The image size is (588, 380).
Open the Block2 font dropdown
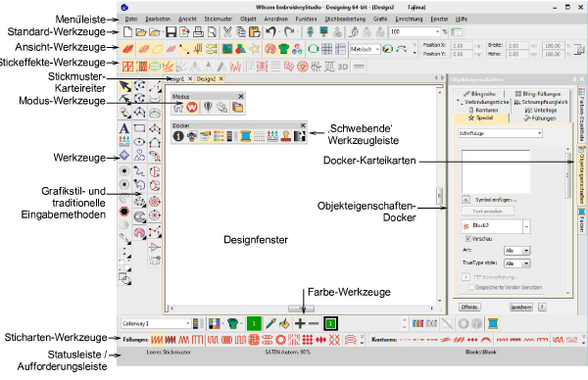point(527,226)
